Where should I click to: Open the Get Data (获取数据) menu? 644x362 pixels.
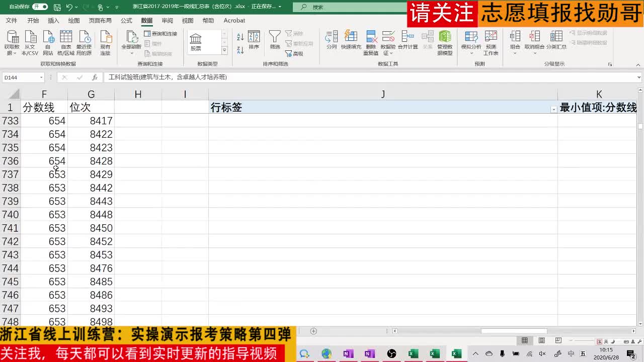pos(12,43)
